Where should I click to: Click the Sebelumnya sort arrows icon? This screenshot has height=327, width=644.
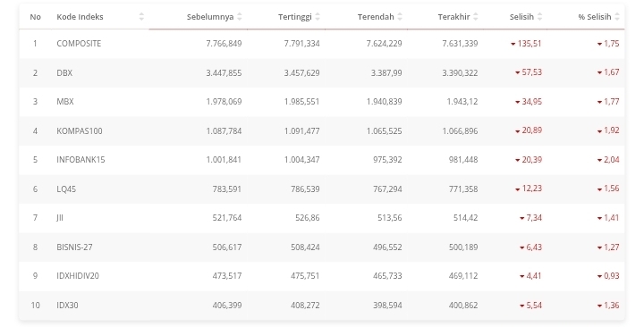tap(240, 17)
